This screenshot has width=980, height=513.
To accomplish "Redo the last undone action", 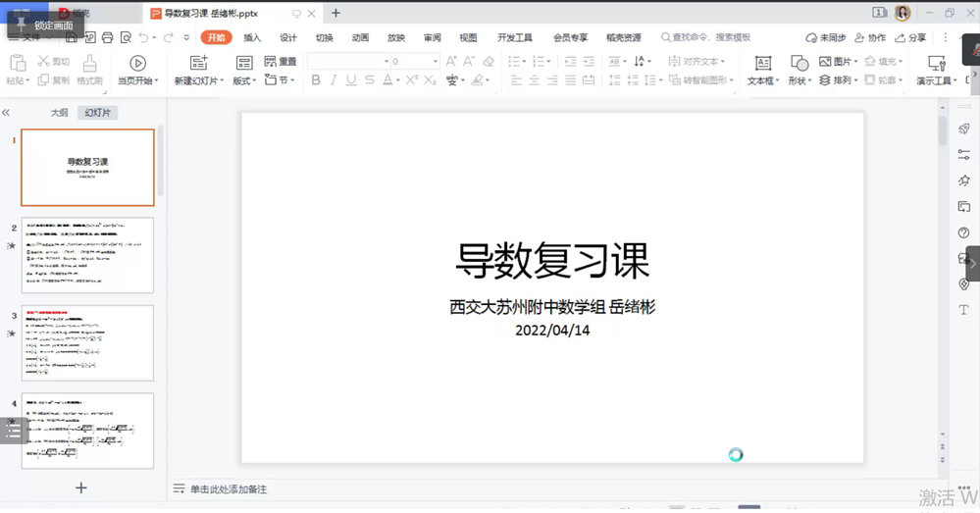I will click(168, 38).
